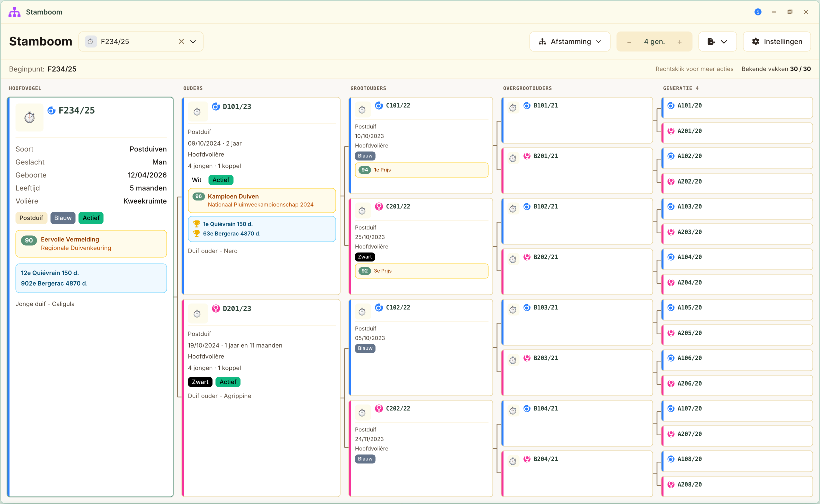Open Instellingen settings

click(x=777, y=41)
